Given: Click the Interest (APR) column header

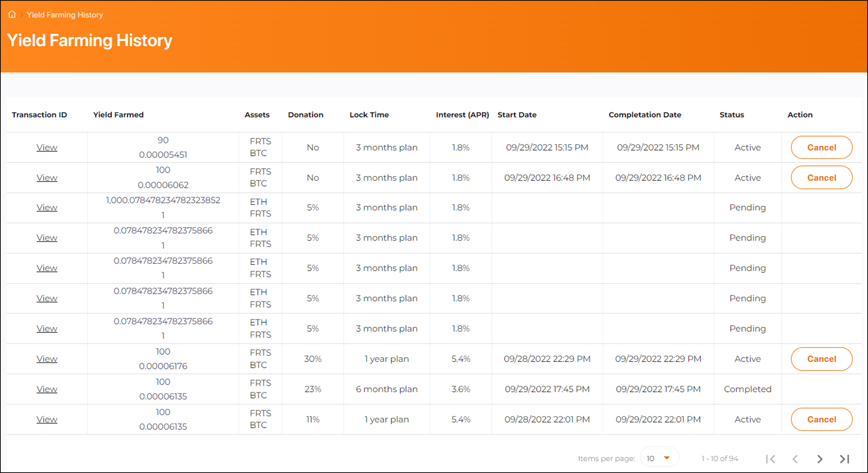Looking at the screenshot, I should point(462,115).
